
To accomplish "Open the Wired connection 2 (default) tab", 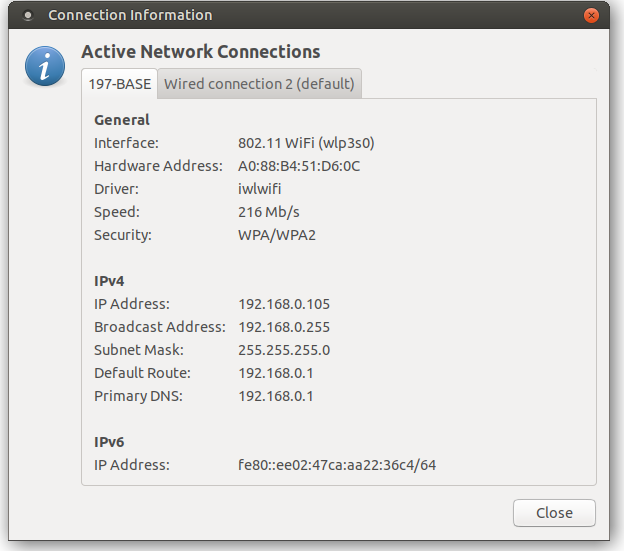I will [259, 84].
